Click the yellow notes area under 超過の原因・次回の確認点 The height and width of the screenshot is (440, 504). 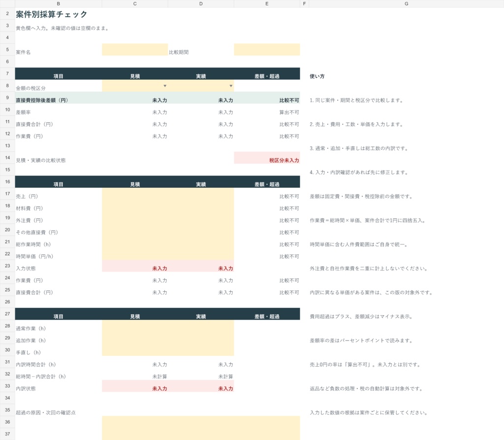click(201, 428)
